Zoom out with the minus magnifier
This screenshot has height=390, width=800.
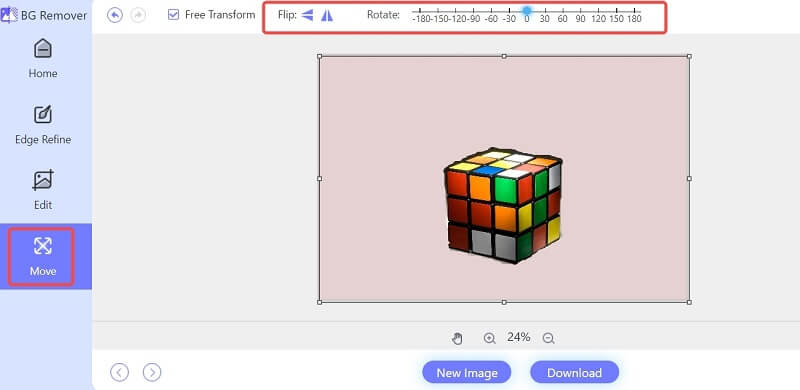pyautogui.click(x=548, y=338)
